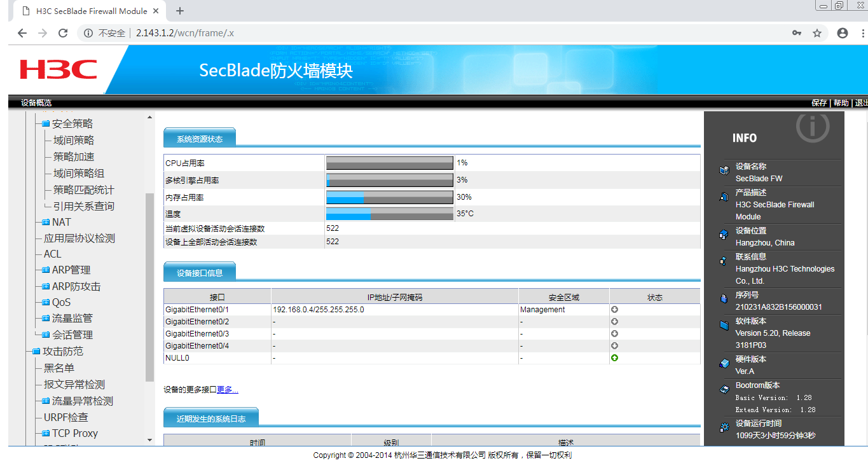Open URPF检查 in the navigation tree

point(66,417)
